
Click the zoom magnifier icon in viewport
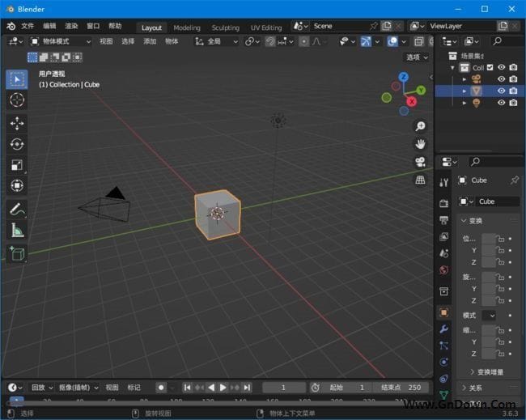point(421,126)
